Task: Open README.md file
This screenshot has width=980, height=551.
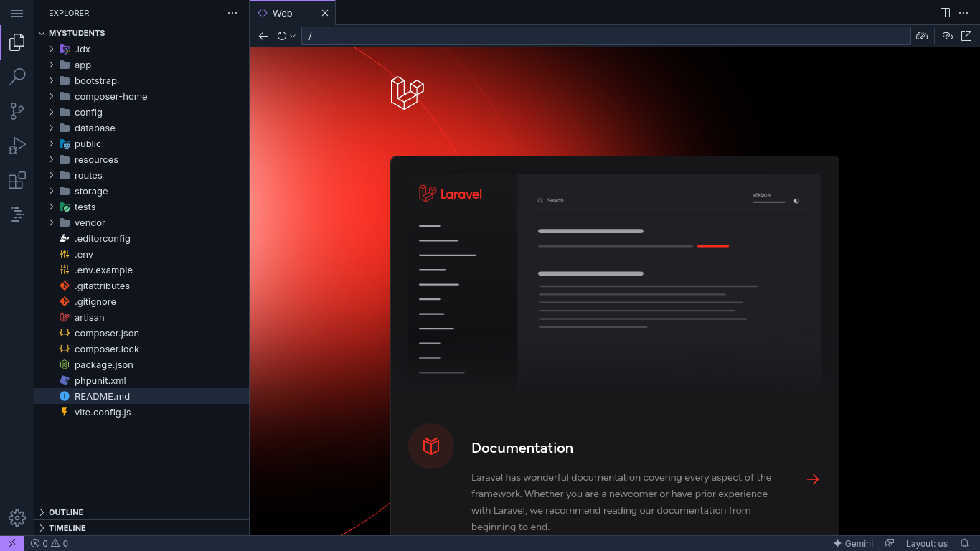Action: coord(142,396)
